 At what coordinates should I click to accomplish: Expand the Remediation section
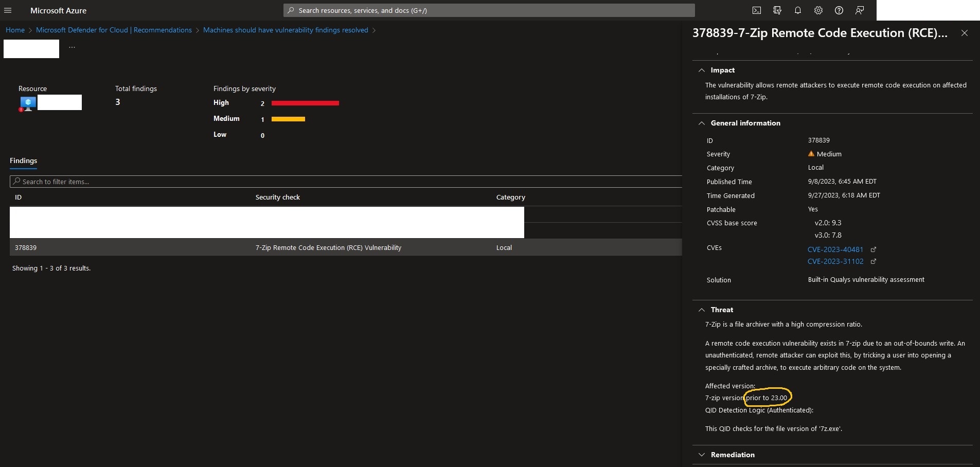pos(702,455)
